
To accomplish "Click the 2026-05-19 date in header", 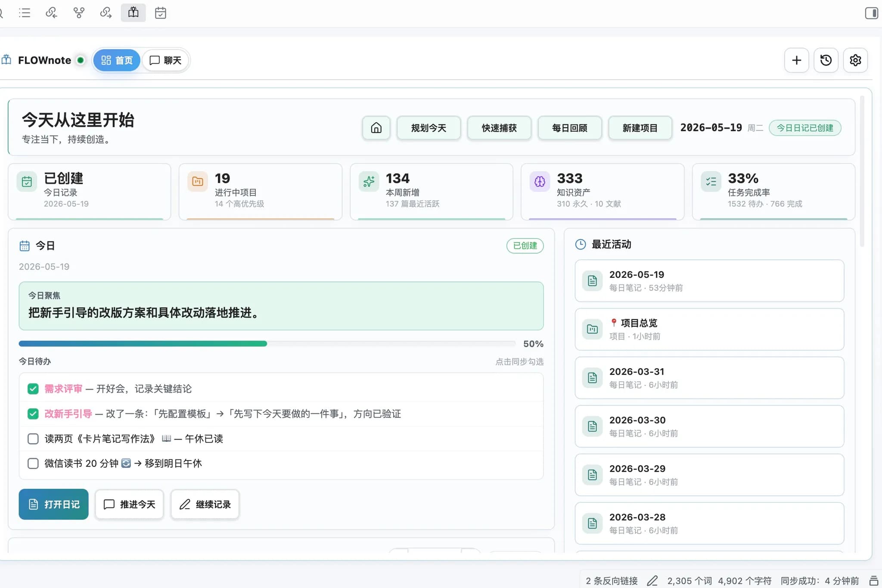I will tap(711, 128).
